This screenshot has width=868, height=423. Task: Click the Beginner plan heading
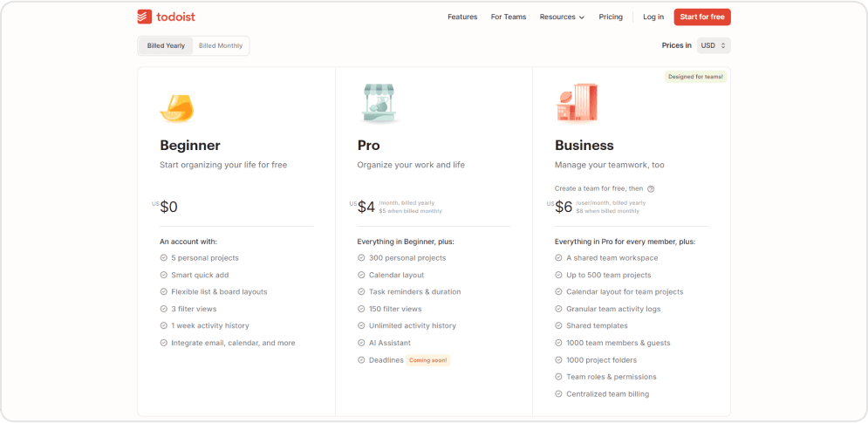tap(190, 146)
